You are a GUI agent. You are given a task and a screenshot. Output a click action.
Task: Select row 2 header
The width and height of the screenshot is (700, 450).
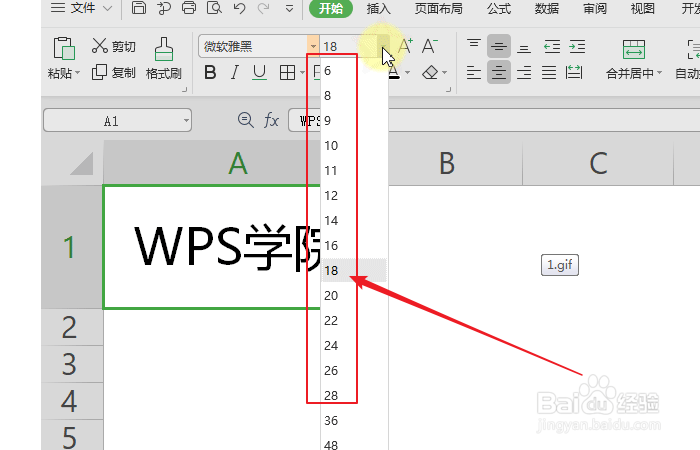point(72,327)
